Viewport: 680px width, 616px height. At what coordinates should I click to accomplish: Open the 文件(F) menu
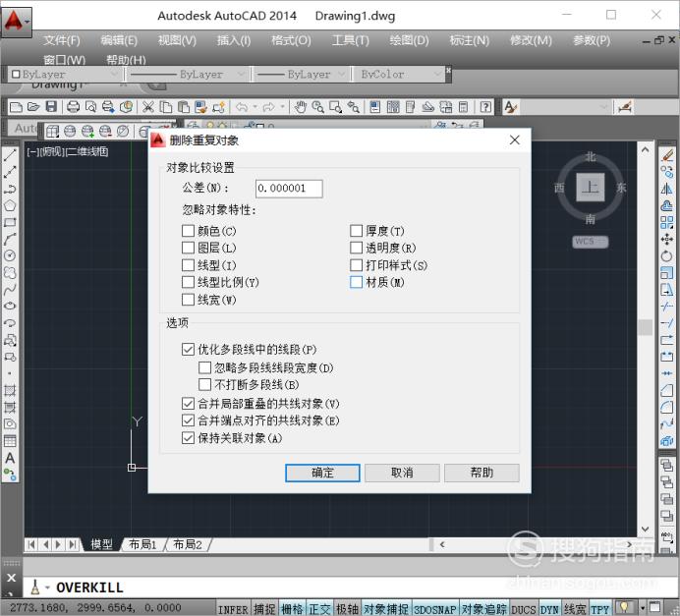(62, 40)
